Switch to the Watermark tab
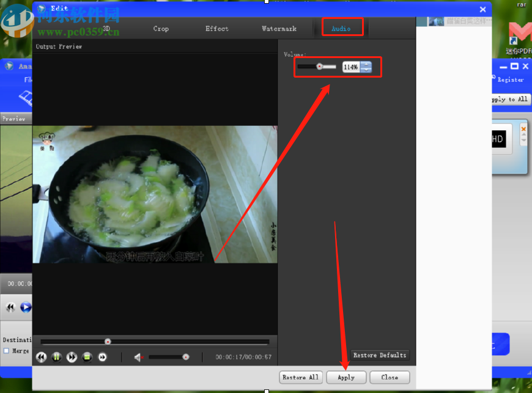The width and height of the screenshot is (532, 393). [279, 28]
